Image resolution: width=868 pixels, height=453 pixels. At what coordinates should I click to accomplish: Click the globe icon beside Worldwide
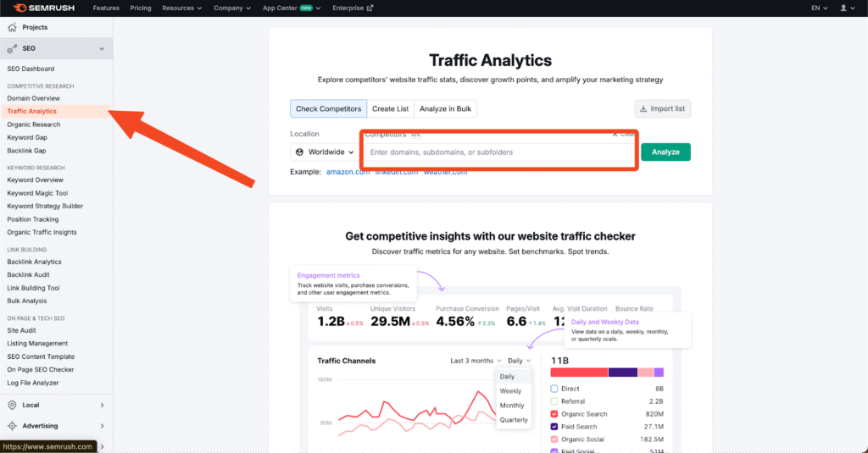tap(300, 152)
